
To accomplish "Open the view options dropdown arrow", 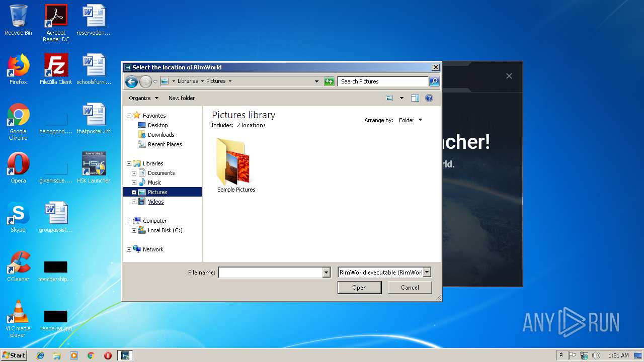I will pos(401,98).
